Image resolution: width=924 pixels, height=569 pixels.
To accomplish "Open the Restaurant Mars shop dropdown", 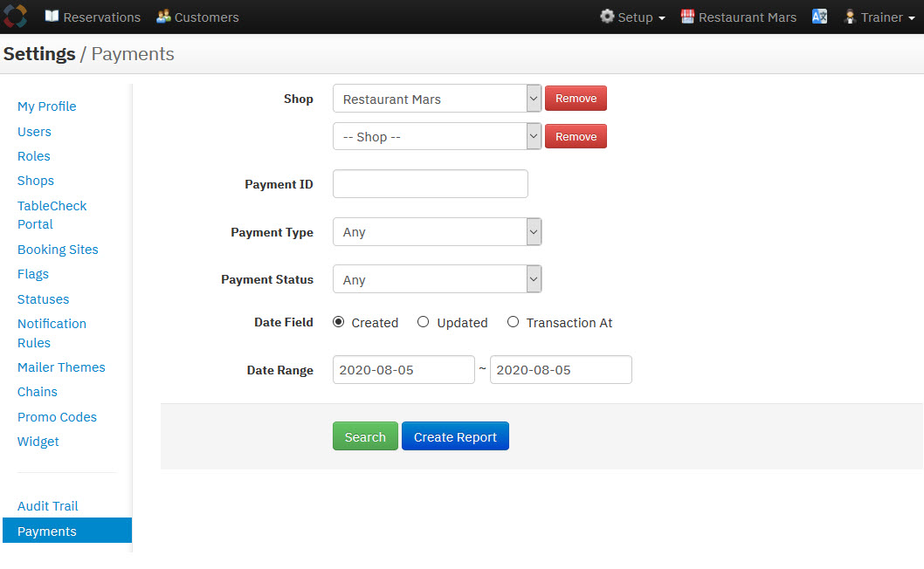I will tap(437, 99).
